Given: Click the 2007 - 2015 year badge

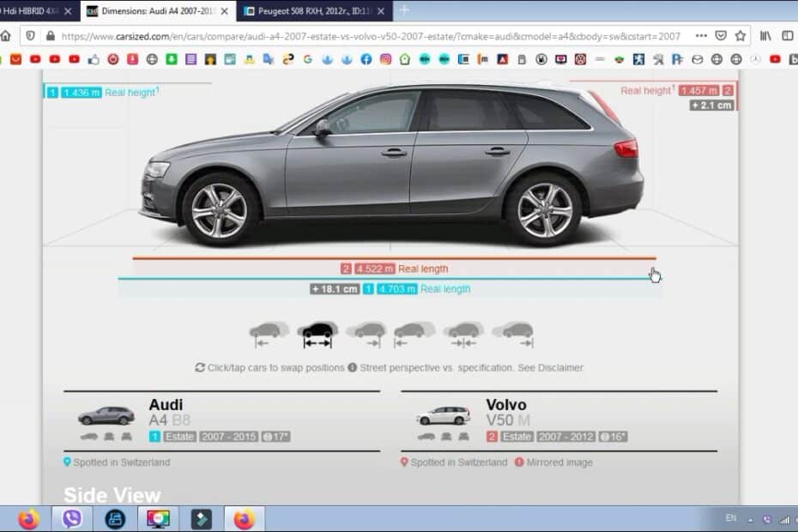Looking at the screenshot, I should 228,437.
